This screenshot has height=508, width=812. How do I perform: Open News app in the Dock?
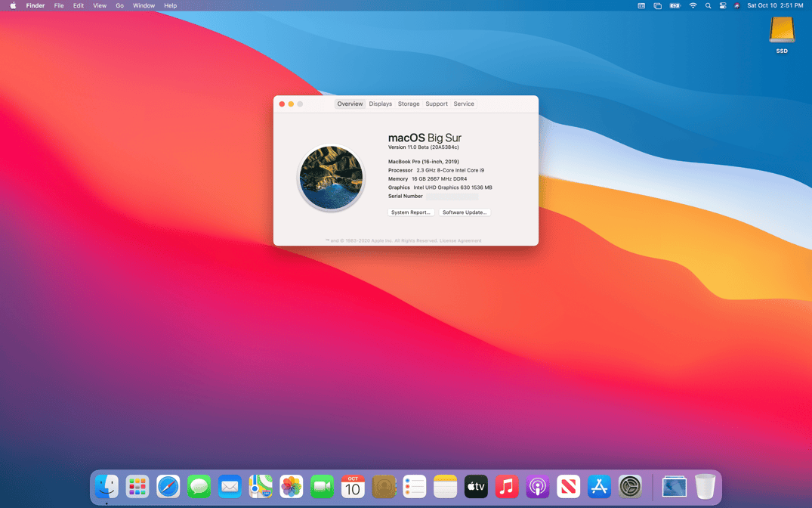tap(568, 487)
